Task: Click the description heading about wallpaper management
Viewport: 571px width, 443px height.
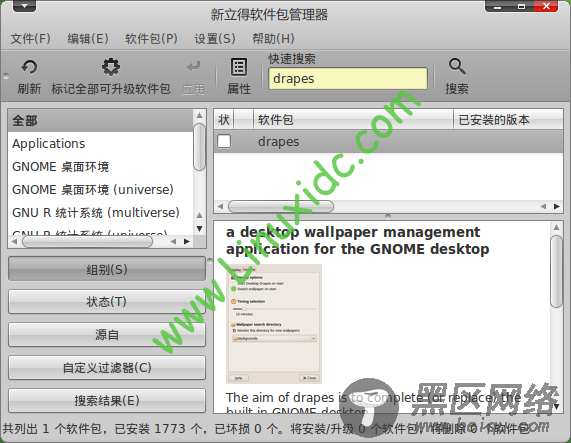Action: tap(357, 240)
